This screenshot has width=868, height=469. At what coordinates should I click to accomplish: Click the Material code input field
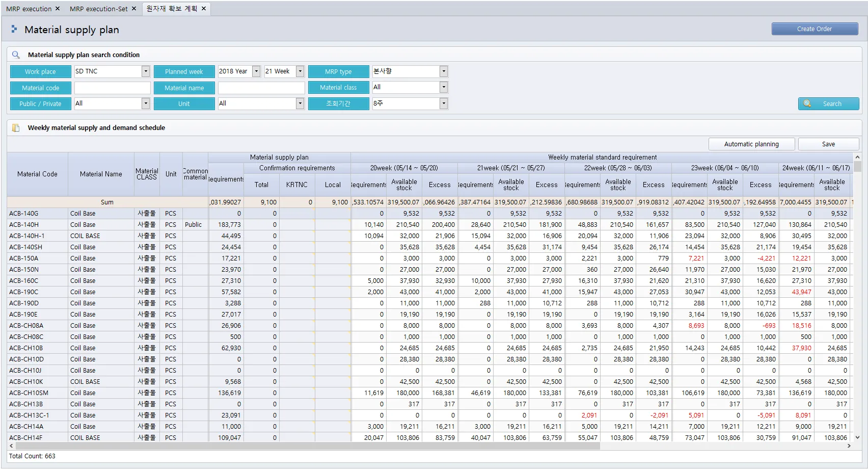pyautogui.click(x=113, y=88)
